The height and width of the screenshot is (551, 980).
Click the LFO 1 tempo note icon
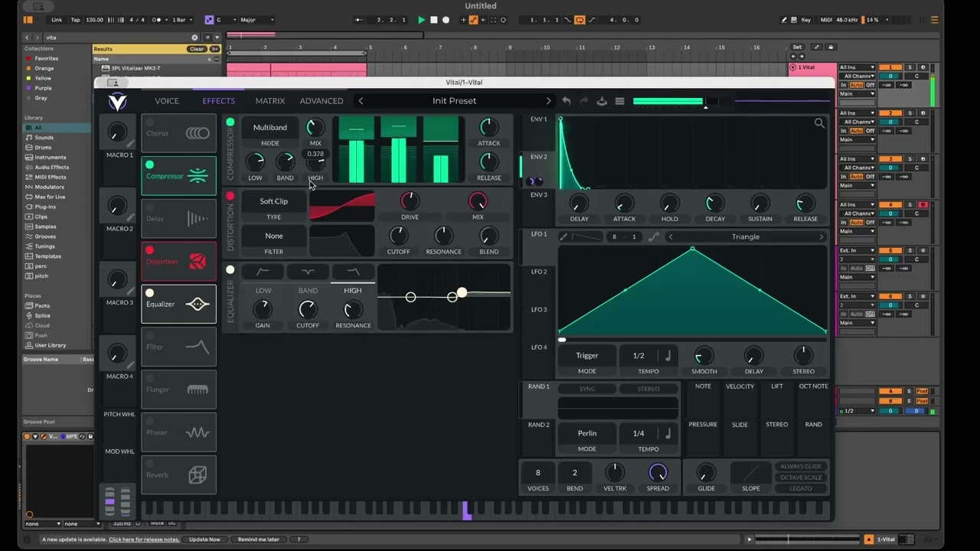[668, 356]
